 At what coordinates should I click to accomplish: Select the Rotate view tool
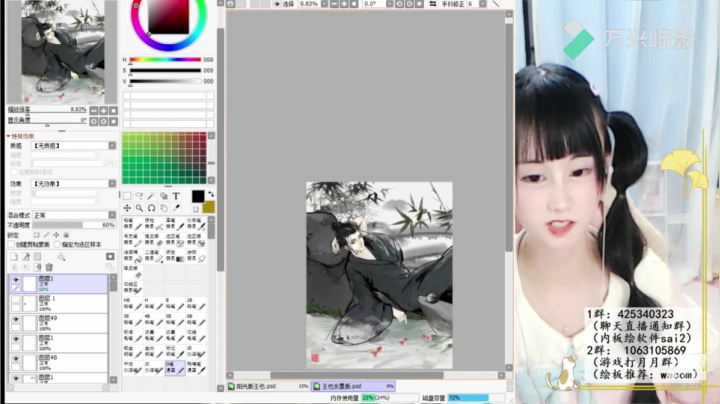[151, 208]
